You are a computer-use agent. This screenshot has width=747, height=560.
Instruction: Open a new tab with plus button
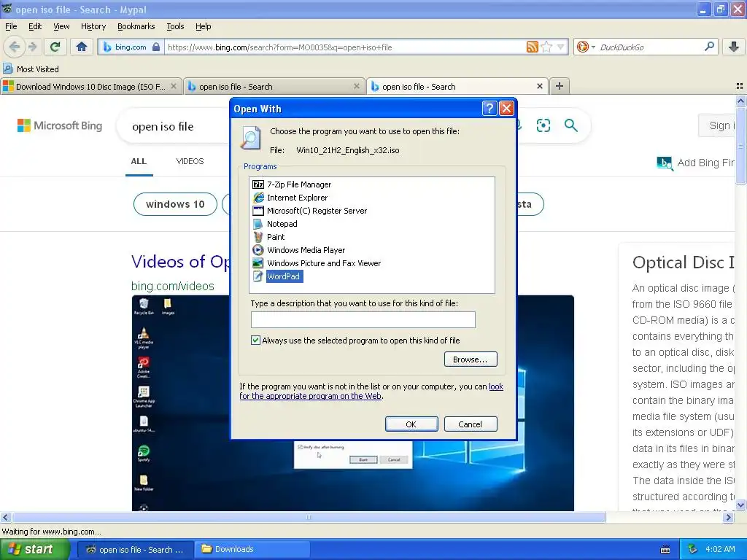click(x=560, y=86)
